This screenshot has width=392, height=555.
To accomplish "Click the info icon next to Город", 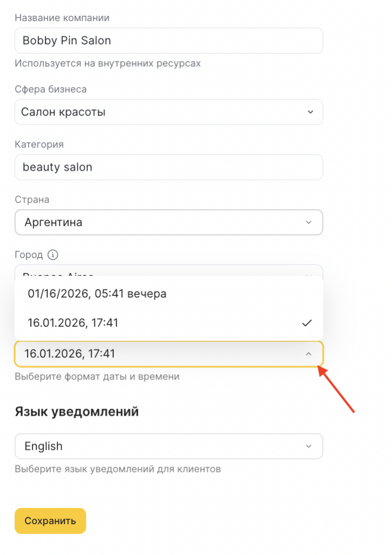I will pos(53,255).
